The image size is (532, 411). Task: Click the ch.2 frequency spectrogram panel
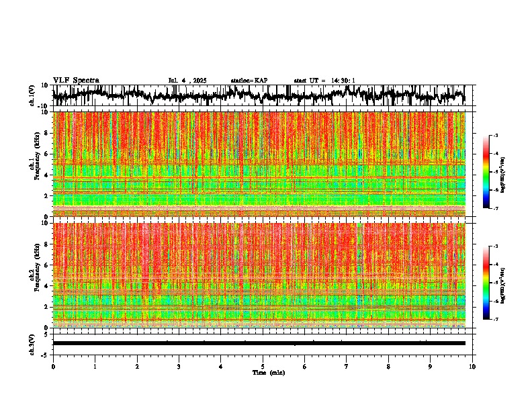pos(262,275)
